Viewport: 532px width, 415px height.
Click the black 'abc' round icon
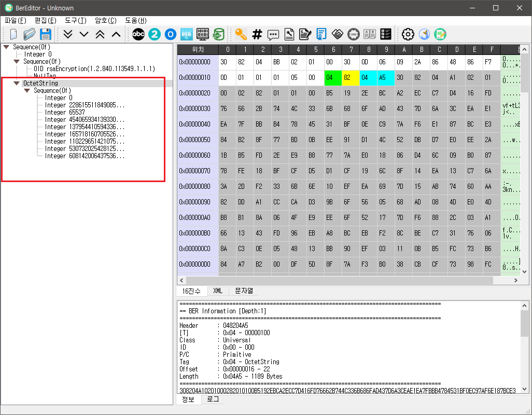[138, 34]
